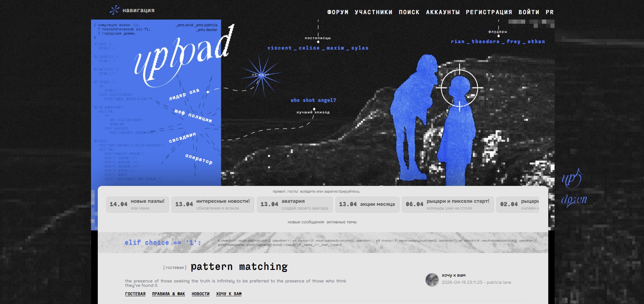Click poster name maxim
Image resolution: width=644 pixels, height=304 pixels.
(x=335, y=48)
